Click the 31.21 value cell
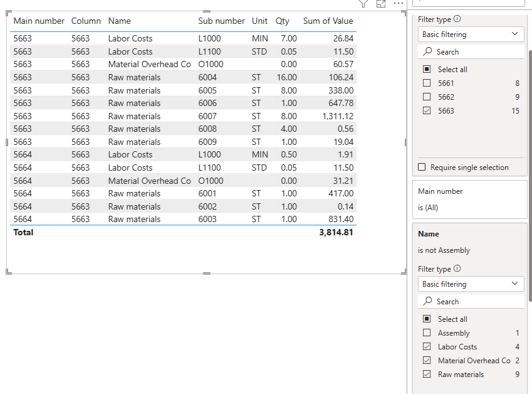The width and height of the screenshot is (532, 394). [343, 181]
